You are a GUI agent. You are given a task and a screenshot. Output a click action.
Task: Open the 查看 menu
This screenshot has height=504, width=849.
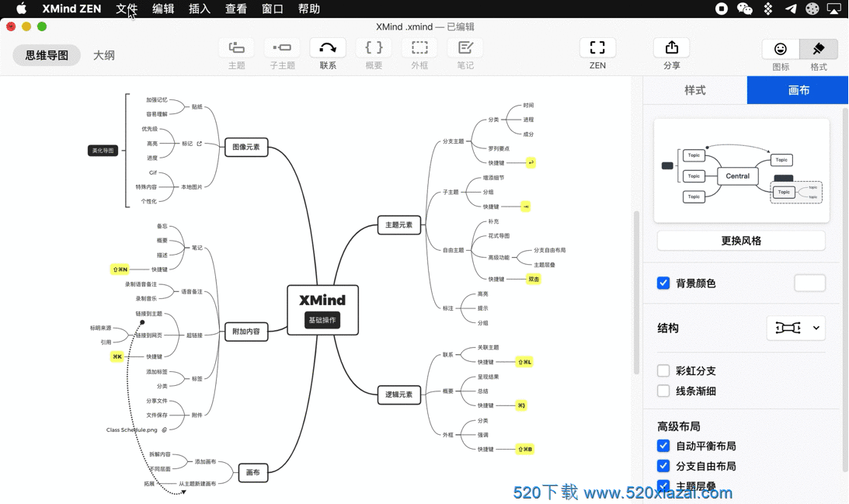[235, 9]
